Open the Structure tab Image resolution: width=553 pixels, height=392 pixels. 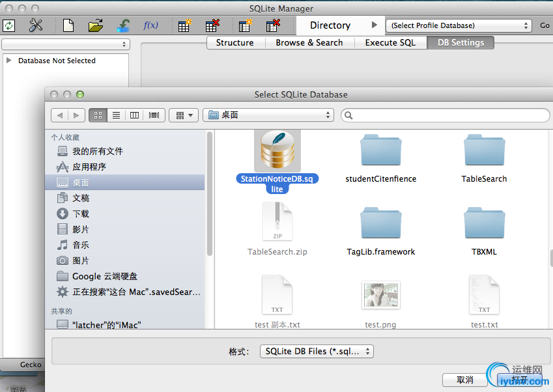[x=234, y=43]
